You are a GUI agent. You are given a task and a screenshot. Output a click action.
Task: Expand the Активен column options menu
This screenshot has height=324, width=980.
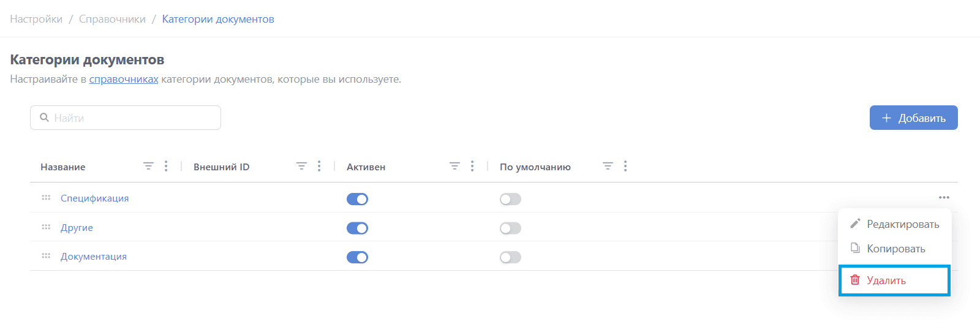point(472,166)
